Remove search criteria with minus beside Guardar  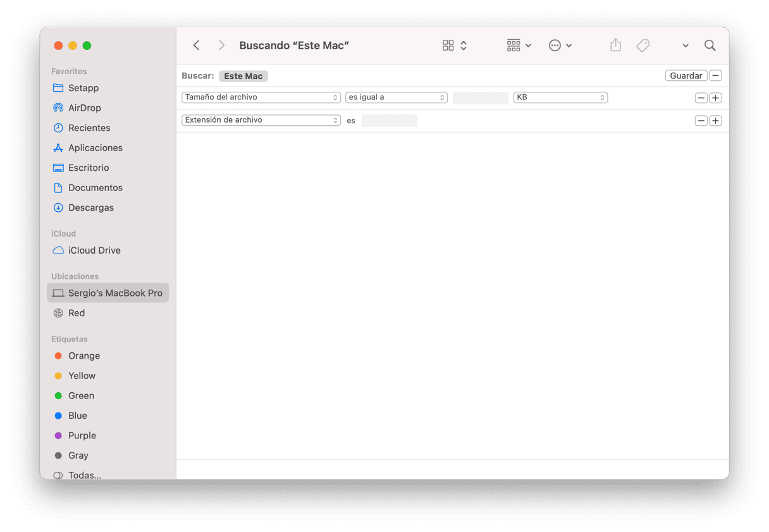(715, 76)
